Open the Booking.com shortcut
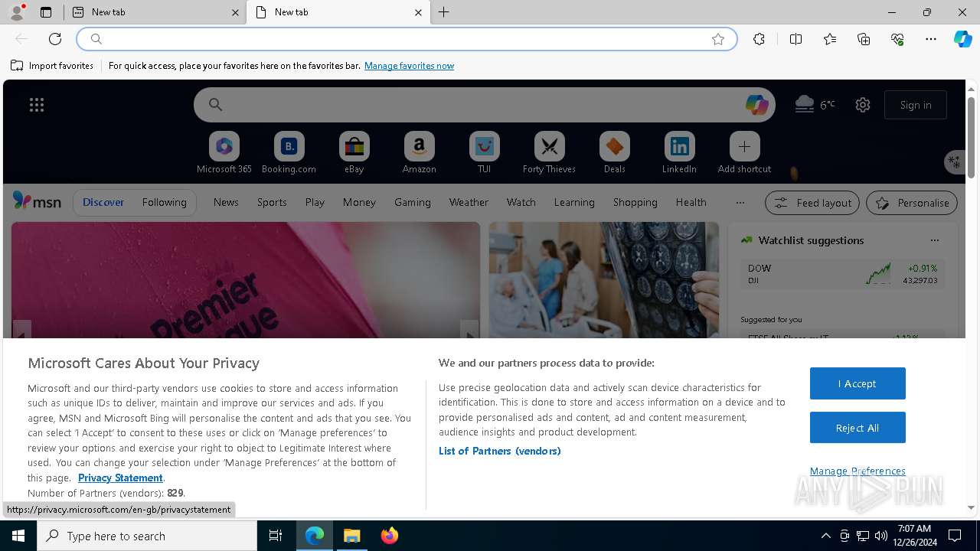Viewport: 980px width, 551px height. point(289,152)
